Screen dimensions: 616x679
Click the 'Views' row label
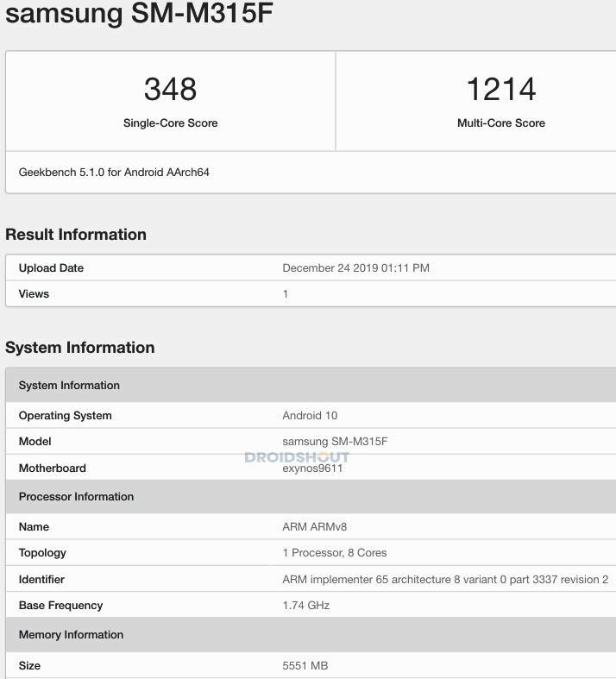pos(34,294)
